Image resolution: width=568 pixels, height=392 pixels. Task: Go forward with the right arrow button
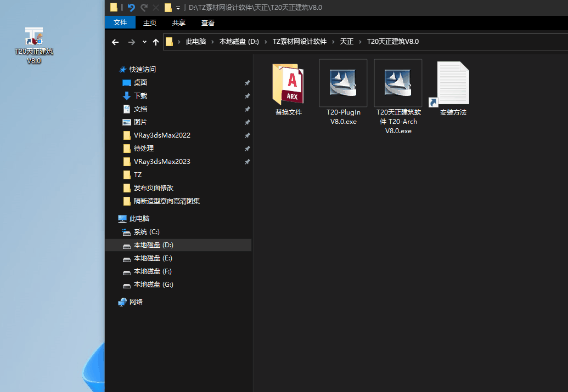[x=132, y=42]
